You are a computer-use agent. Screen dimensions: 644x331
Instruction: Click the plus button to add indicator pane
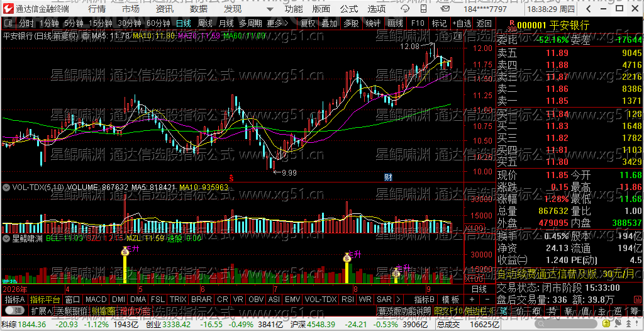[472, 300]
